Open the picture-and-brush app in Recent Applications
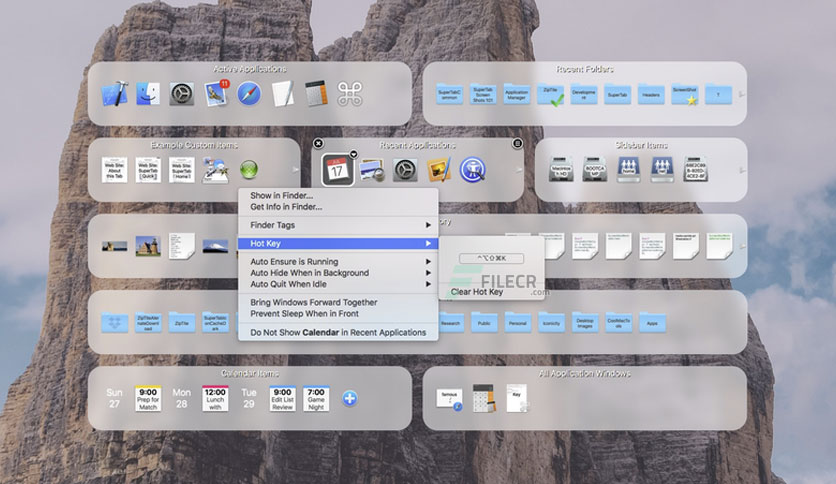836x484 pixels. coord(439,170)
